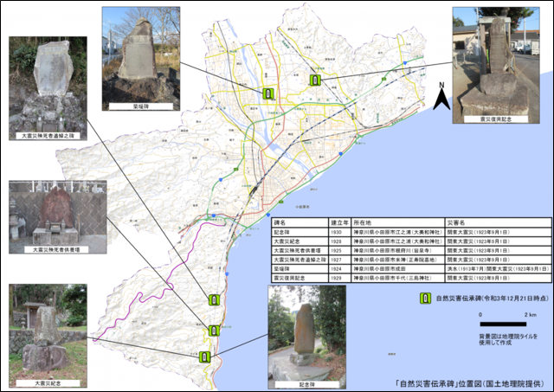554x392 pixels.
Task: Click the 2 km scale label
Action: click(531, 315)
